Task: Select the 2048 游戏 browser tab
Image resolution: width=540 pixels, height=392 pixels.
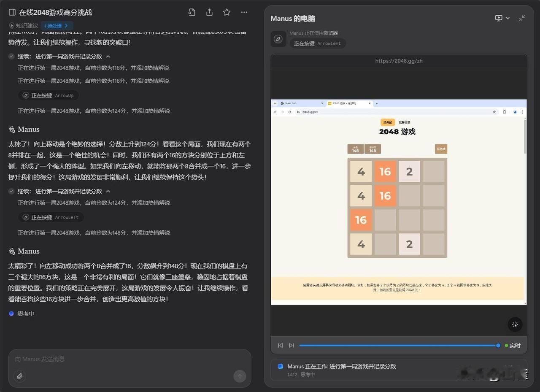Action: pyautogui.click(x=349, y=103)
